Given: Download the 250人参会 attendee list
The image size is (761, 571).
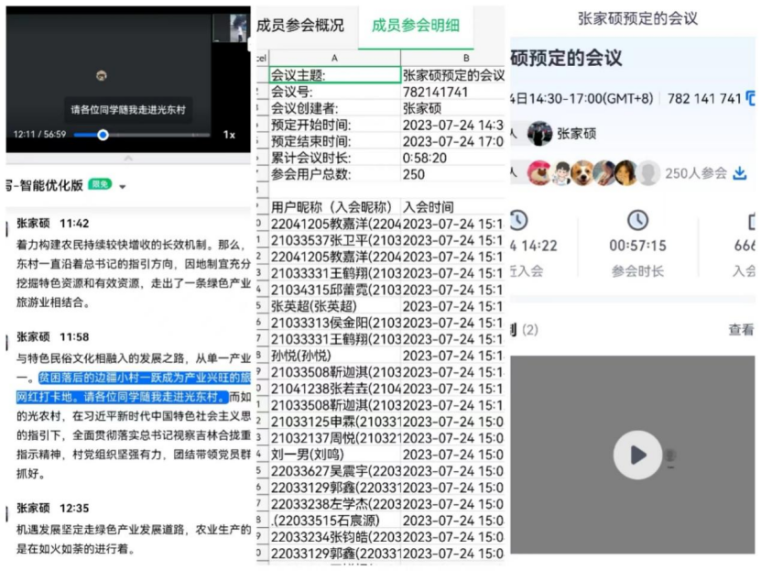Looking at the screenshot, I should pos(740,173).
